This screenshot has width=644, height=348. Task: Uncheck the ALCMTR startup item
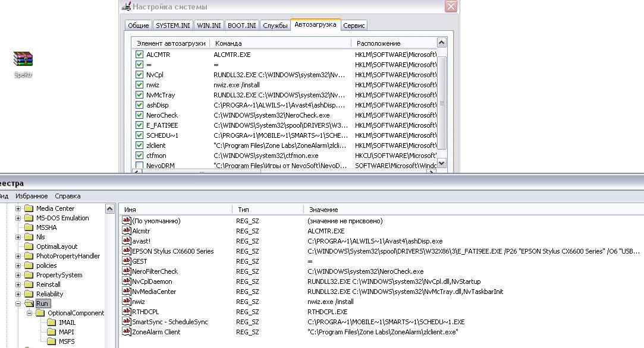tap(139, 55)
